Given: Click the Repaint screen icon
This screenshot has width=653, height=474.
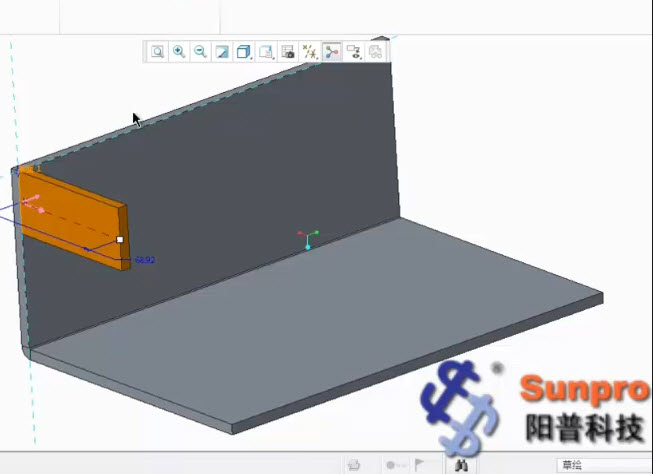Looking at the screenshot, I should tap(222, 52).
